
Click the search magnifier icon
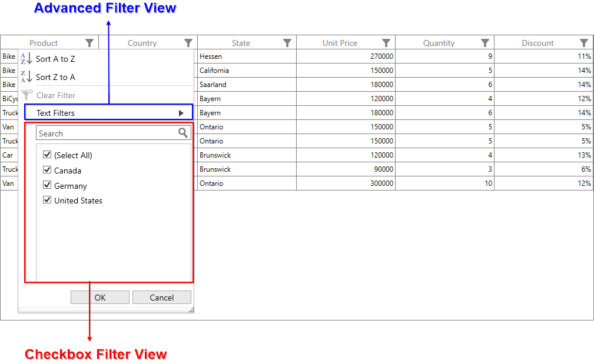[x=183, y=133]
